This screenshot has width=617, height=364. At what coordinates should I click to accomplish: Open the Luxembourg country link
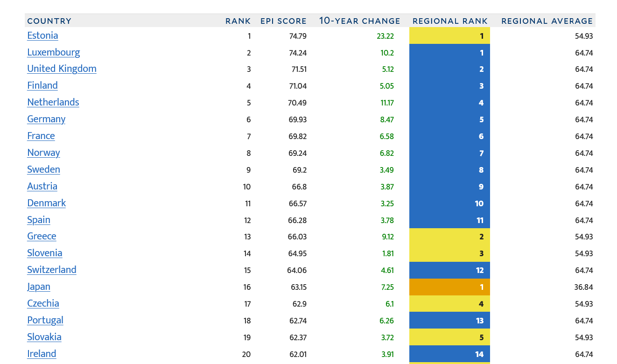pos(54,53)
